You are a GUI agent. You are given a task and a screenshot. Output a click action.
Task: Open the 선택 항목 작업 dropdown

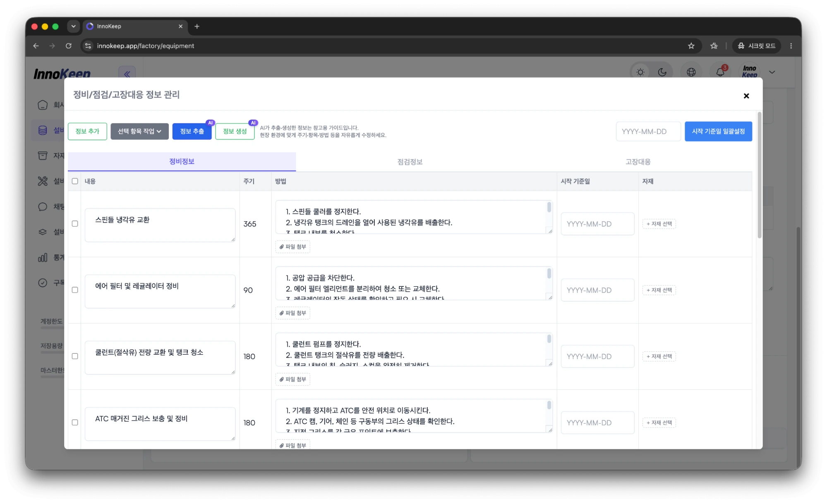[139, 132]
